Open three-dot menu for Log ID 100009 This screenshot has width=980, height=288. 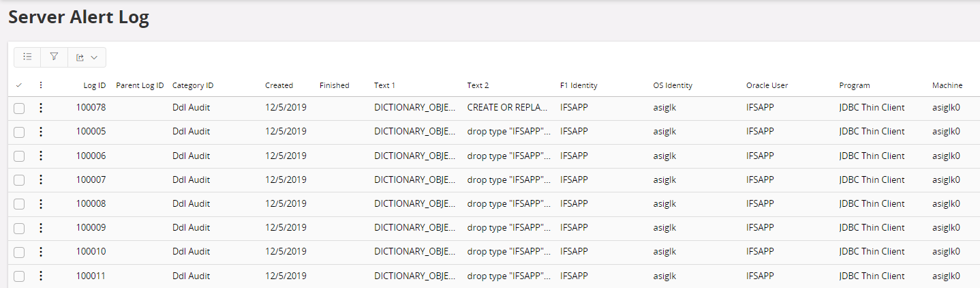pyautogui.click(x=41, y=228)
